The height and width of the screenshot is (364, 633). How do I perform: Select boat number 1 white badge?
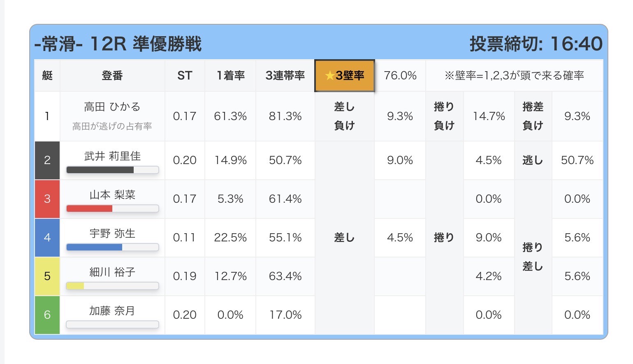tap(47, 116)
